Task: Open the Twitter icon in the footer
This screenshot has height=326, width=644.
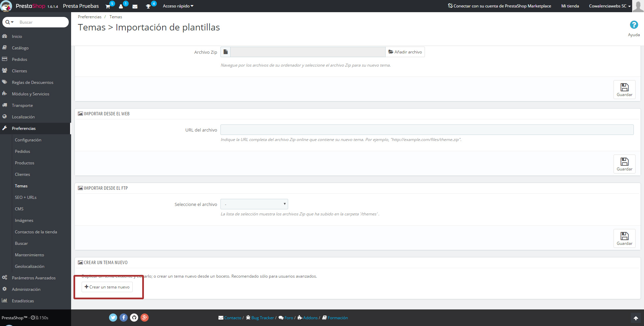Action: tap(113, 318)
